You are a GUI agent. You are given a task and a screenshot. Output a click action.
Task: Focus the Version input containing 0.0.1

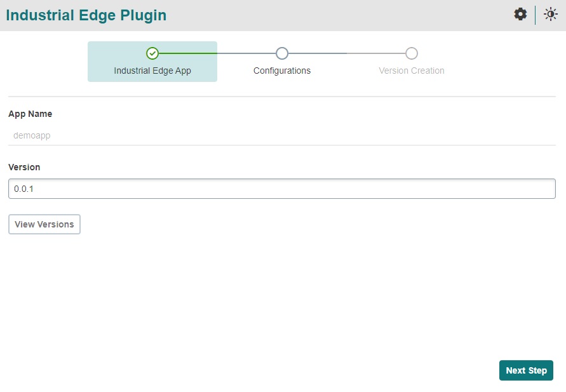[281, 189]
